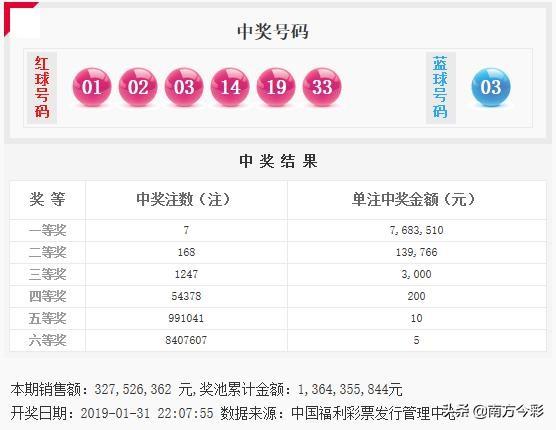
Task: Click the red ball numbered 01
Action: pyautogui.click(x=92, y=87)
